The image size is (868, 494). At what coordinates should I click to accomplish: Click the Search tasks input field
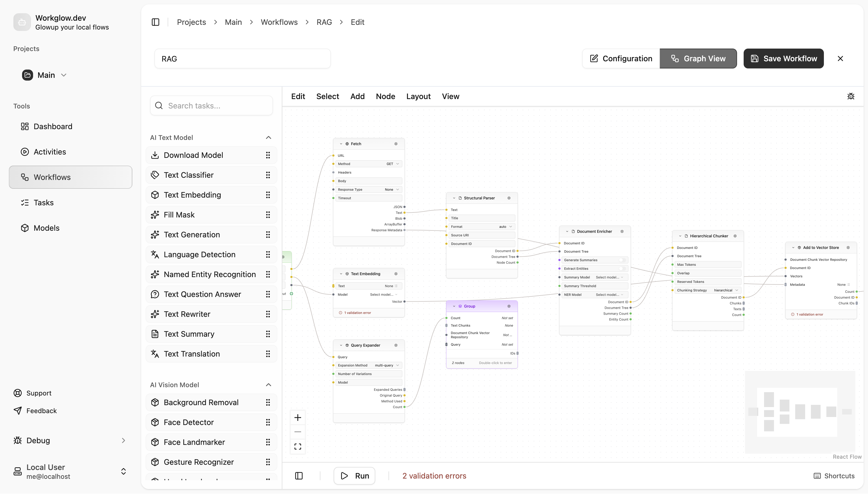point(211,106)
